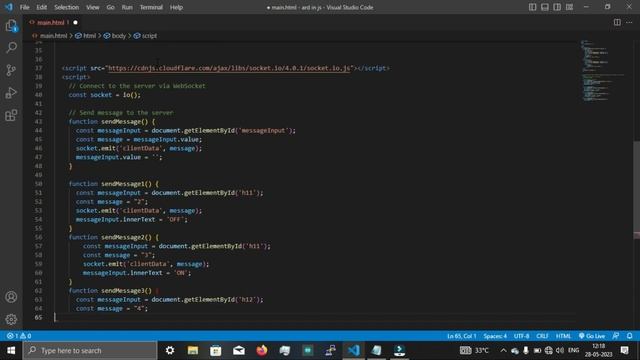Click the ENG language indicator
Screen dimensions: 640x360
click(x=573, y=350)
